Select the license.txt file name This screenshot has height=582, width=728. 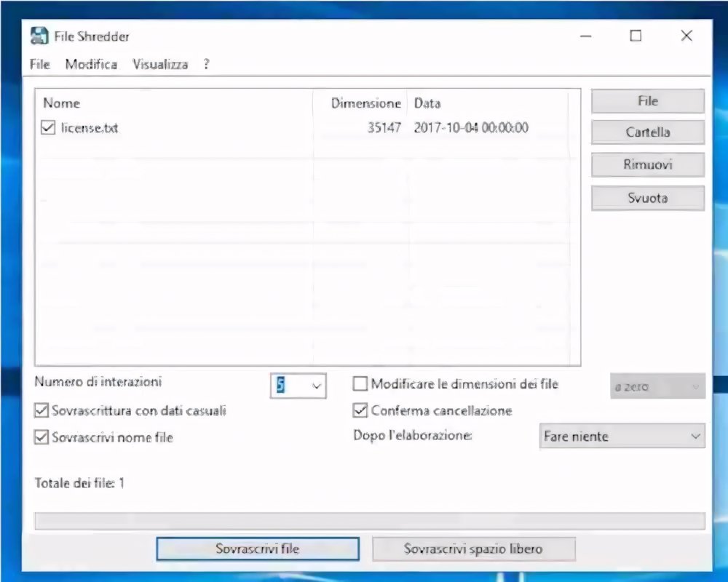pos(89,127)
